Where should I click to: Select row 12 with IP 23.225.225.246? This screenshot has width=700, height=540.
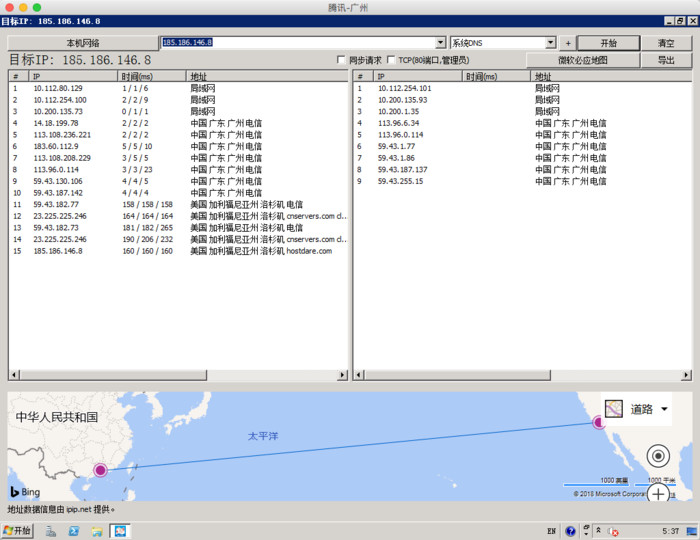178,216
